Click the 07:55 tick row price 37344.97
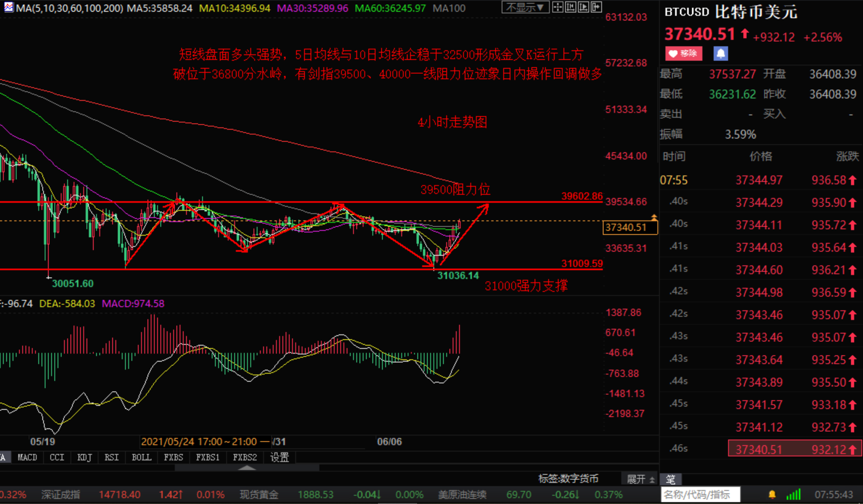The width and height of the screenshot is (863, 504). (x=759, y=180)
